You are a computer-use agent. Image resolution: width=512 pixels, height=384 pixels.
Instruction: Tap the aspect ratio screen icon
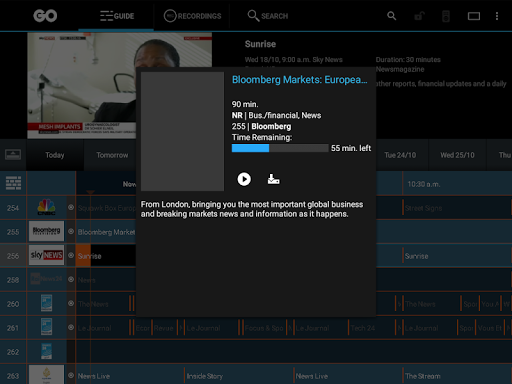474,16
